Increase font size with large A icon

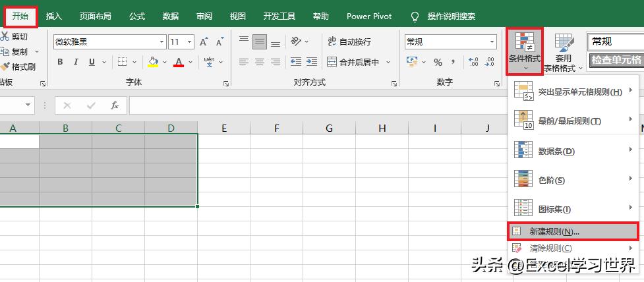click(204, 42)
